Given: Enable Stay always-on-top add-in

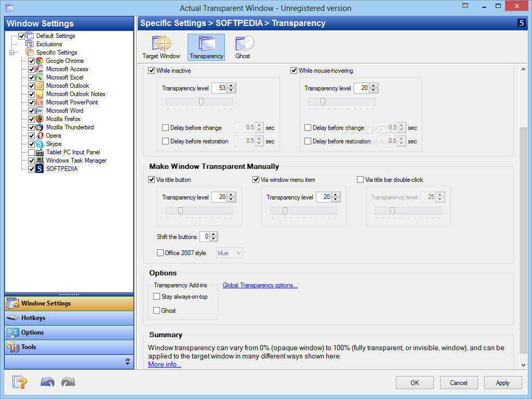Looking at the screenshot, I should [156, 297].
